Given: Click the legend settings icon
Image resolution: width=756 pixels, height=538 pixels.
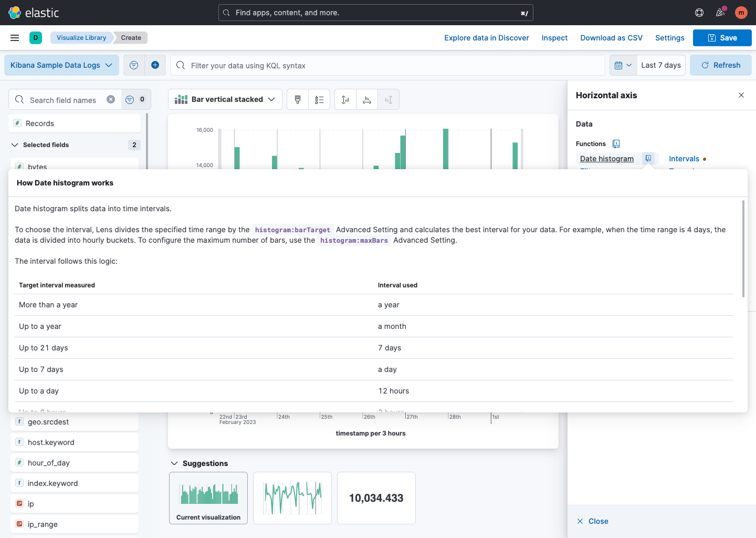Looking at the screenshot, I should 319,99.
